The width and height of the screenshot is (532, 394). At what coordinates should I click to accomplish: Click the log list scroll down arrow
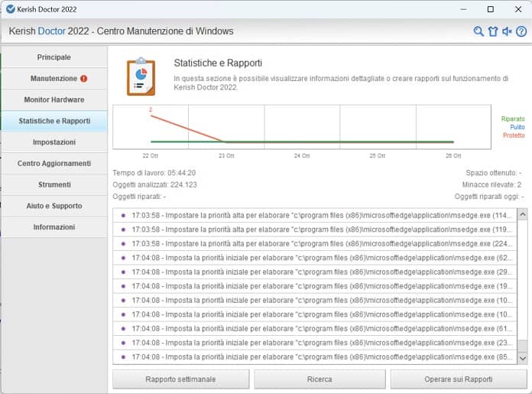(523, 358)
